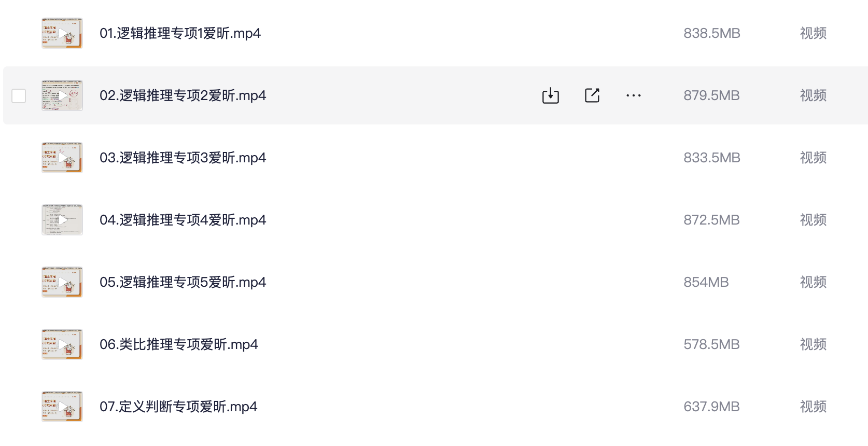Open the 07.定义判断专项爱昕.mp4 thumbnail
This screenshot has width=868, height=446.
62,407
